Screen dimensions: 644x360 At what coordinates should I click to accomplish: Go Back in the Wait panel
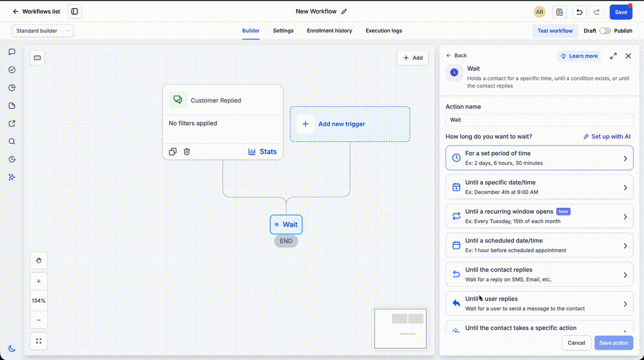click(x=456, y=55)
